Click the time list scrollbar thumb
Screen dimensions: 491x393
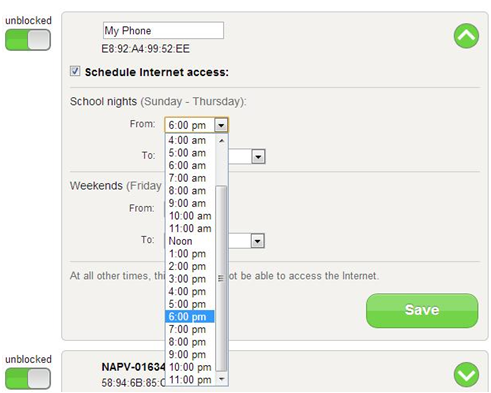221,278
